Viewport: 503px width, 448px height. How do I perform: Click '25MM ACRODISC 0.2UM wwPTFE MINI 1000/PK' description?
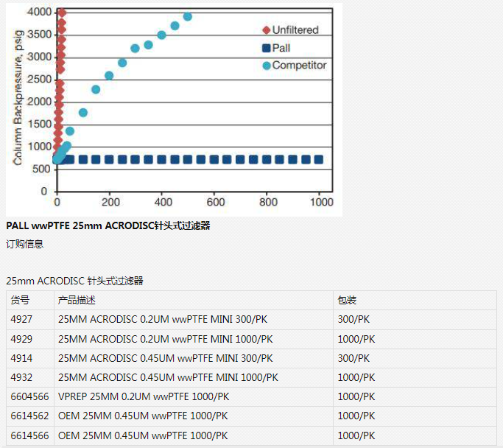(166, 339)
